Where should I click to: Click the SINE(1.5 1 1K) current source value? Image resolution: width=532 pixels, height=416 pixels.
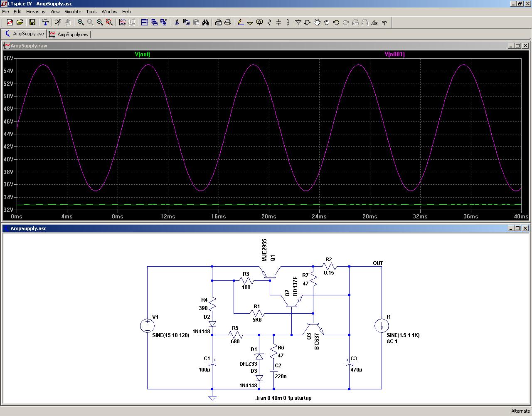(403, 335)
